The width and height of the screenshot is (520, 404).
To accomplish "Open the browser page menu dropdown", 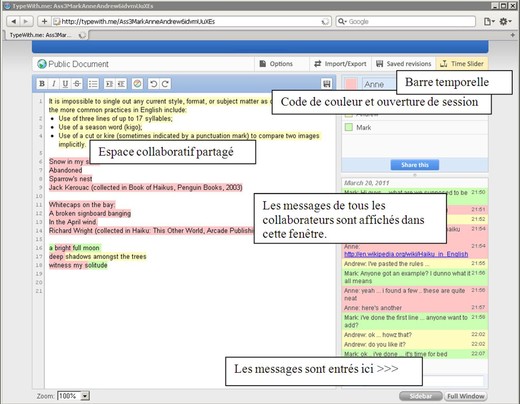I will click(489, 21).
